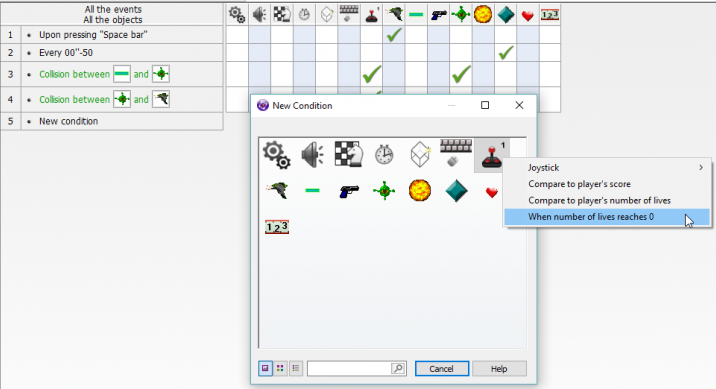Cancel the New Condition dialog
Viewport: 716px width, 389px height.
pyautogui.click(x=442, y=368)
